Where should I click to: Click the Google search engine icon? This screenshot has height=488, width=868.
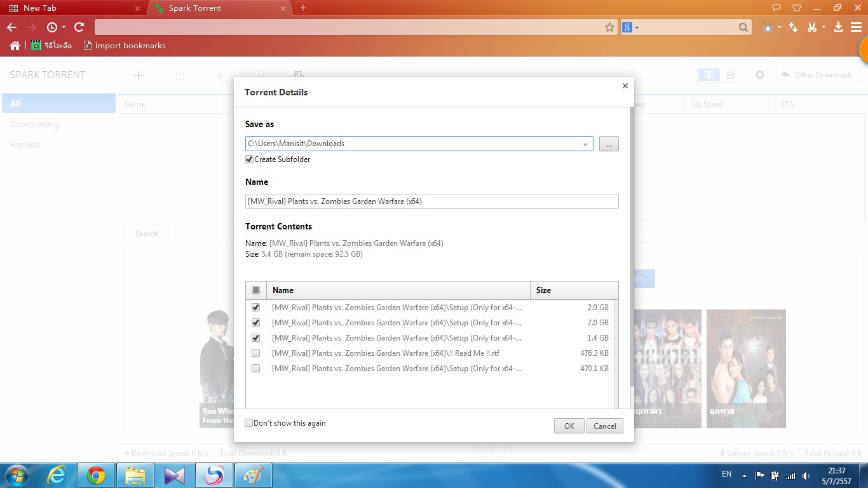coord(627,27)
